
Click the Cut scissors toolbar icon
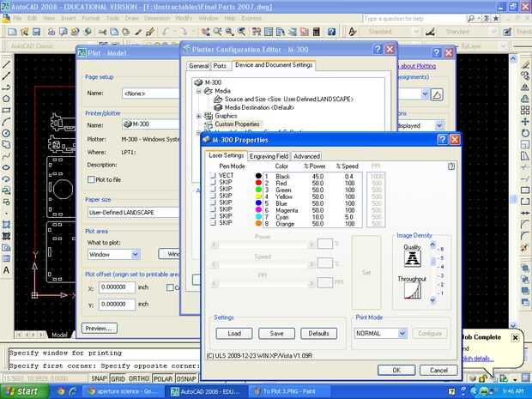[x=102, y=32]
